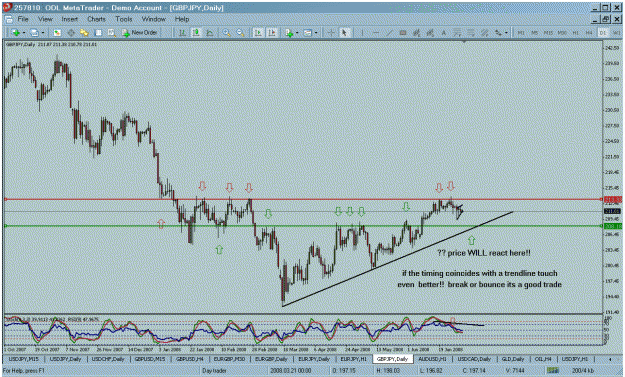This screenshot has width=625, height=377.
Task: Click the green horizontal support line
Action: [x=303, y=226]
